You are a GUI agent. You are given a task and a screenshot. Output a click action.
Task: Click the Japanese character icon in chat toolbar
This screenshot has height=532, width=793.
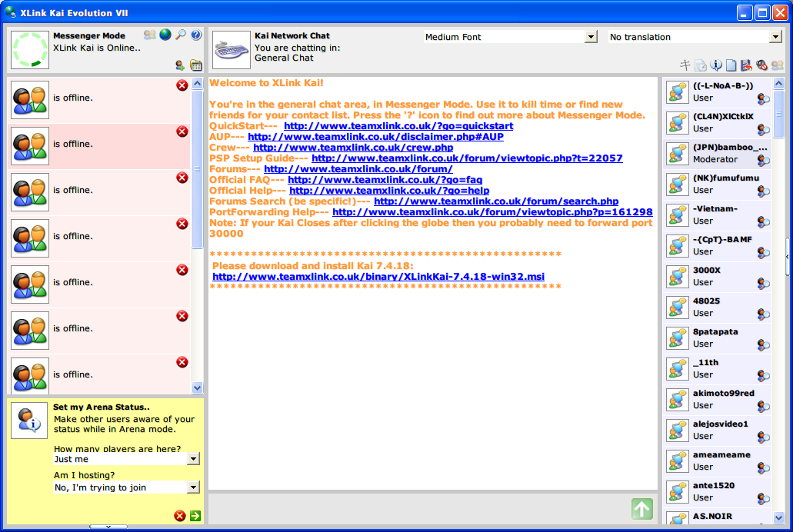pos(685,65)
